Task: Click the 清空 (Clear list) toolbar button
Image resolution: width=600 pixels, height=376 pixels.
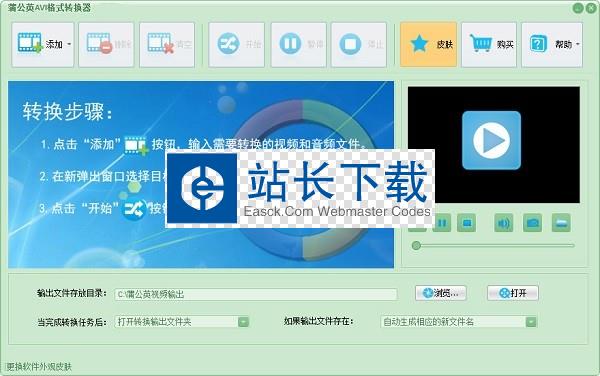Action: 167,44
